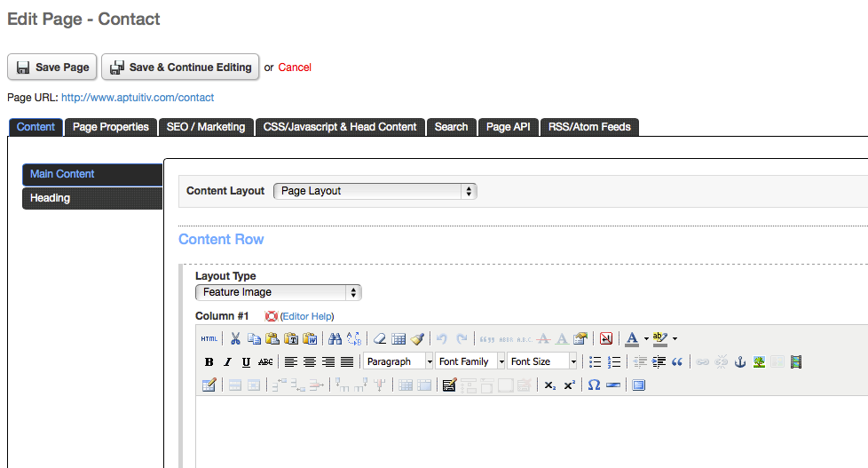Viewport: 868px width, 468px height.
Task: Apply superscript formatting
Action: [569, 385]
